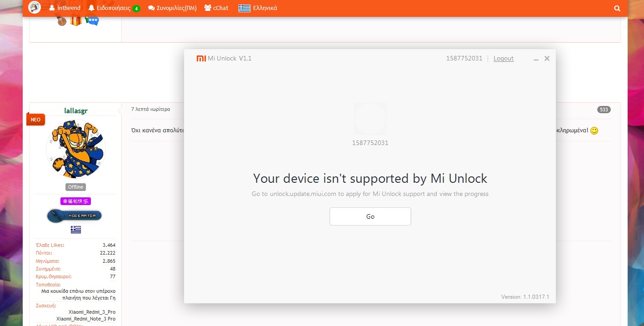Open the Ελληνικά language selector
This screenshot has width=644, height=326.
pos(258,8)
